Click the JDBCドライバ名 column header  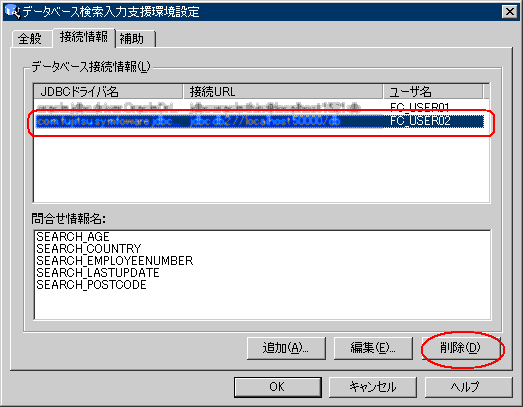(108, 91)
